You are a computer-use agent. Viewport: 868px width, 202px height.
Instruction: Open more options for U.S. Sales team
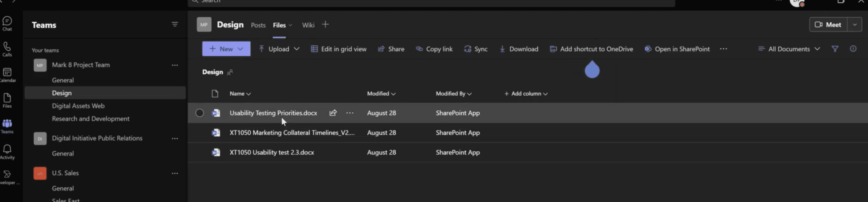coord(175,173)
